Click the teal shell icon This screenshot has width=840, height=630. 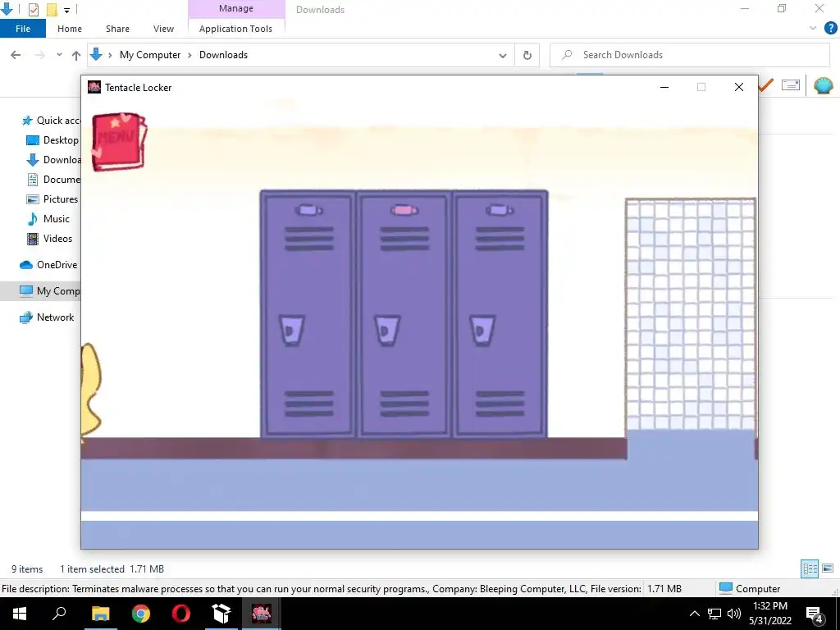tap(824, 85)
